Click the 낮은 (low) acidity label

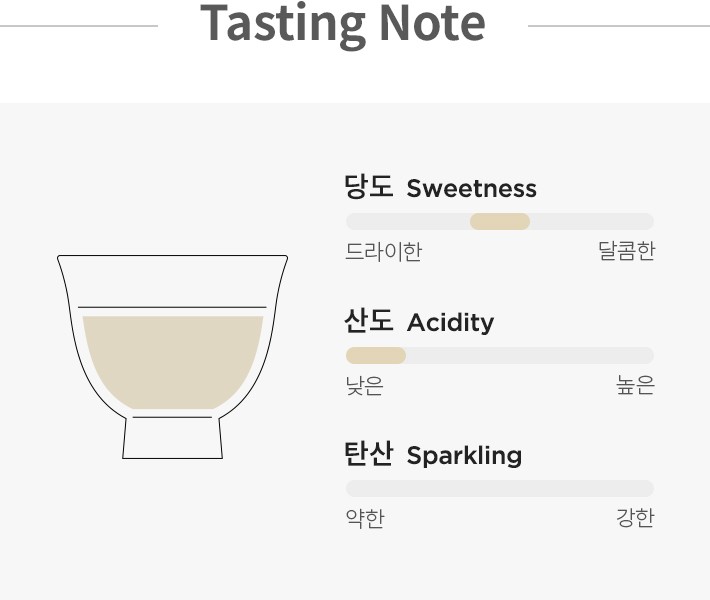[x=365, y=385]
